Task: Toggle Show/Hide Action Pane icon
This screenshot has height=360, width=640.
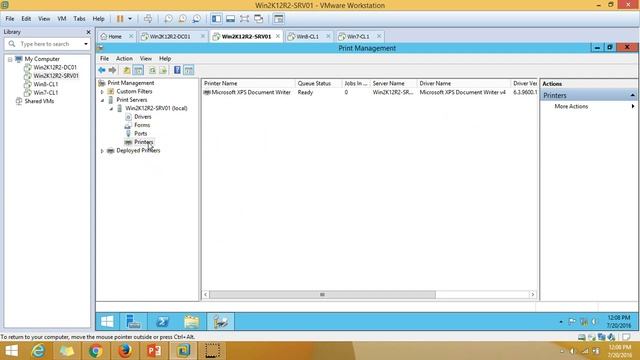Action: point(189,70)
